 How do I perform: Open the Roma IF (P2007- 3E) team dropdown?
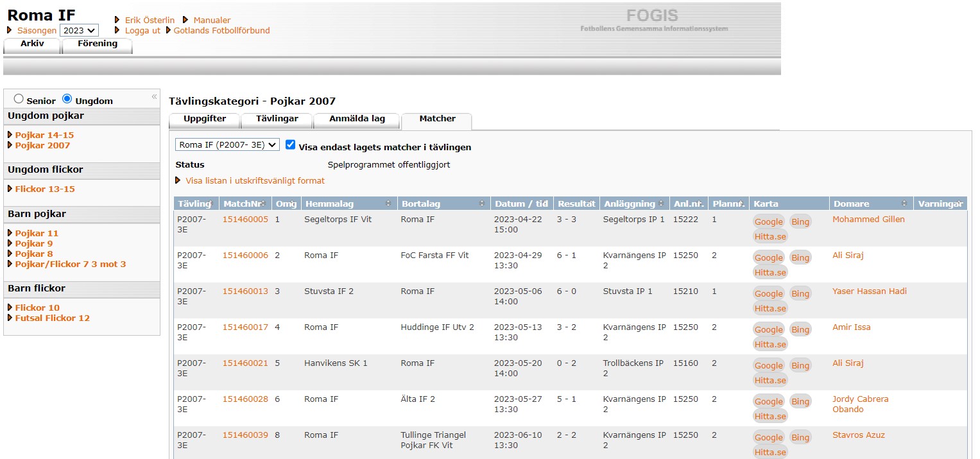click(227, 145)
